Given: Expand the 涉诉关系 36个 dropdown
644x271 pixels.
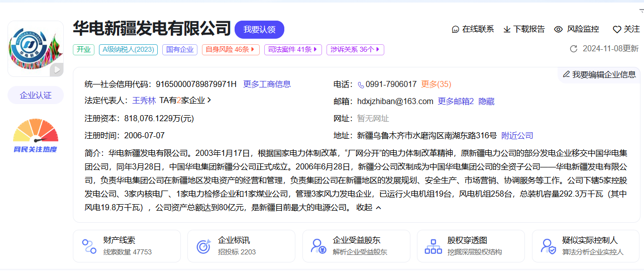Looking at the screenshot, I should (355, 49).
